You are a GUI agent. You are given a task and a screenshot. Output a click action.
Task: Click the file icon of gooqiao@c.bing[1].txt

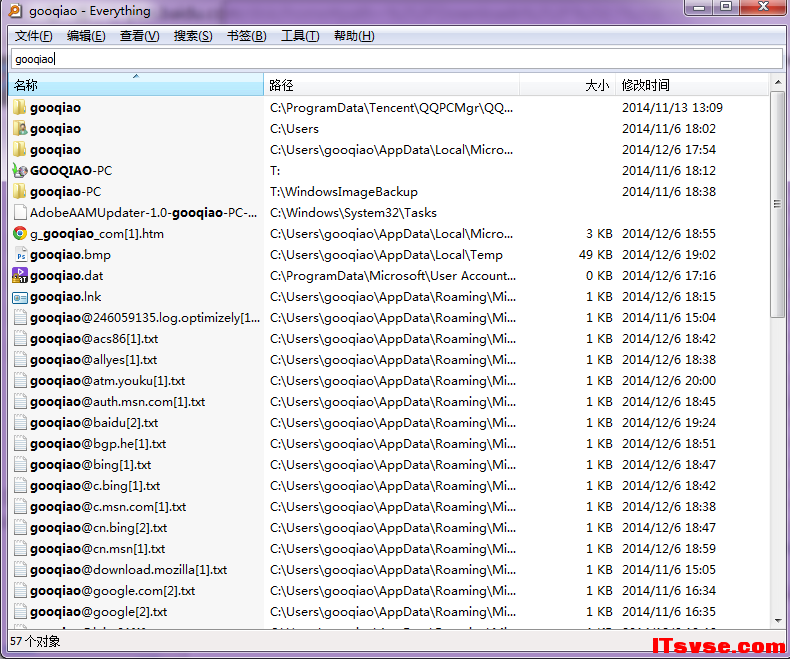20,486
